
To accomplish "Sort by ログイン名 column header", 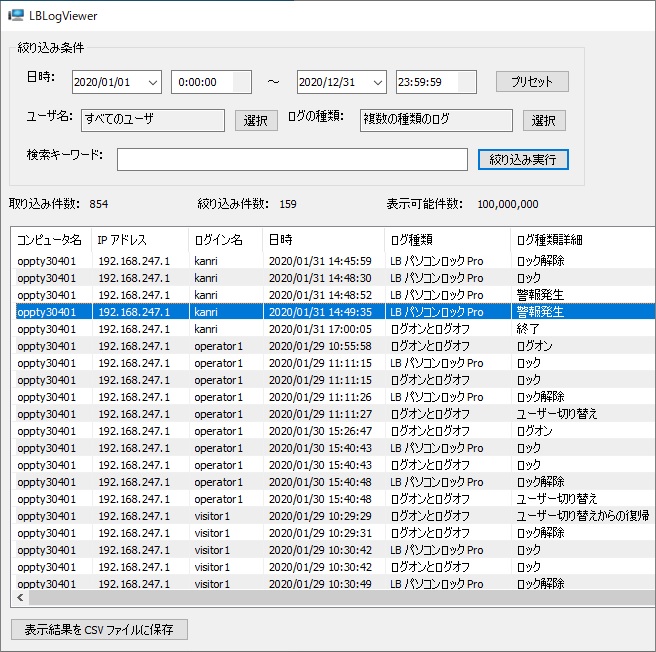I will click(226, 240).
